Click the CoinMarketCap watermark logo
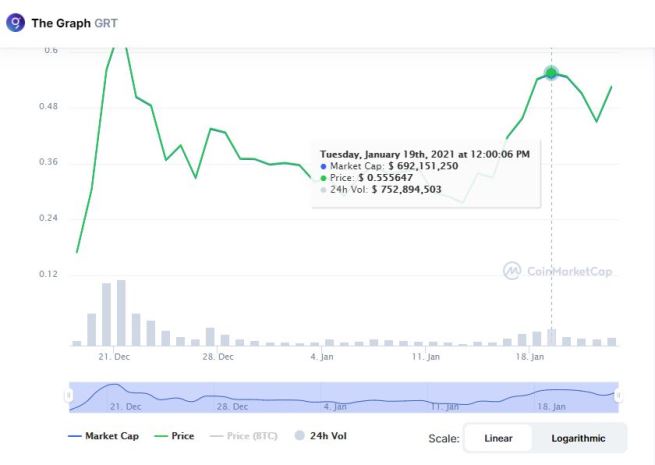This screenshot has height=465, width=655. click(512, 271)
